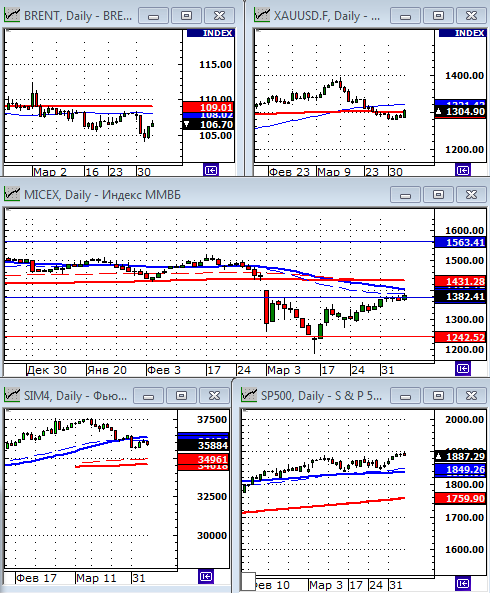Jump to latest bar in SIM4 chart

point(206,576)
